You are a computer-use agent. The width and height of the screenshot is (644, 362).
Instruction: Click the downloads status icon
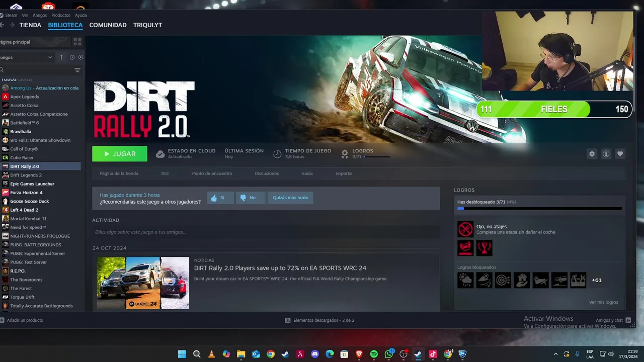[288, 320]
